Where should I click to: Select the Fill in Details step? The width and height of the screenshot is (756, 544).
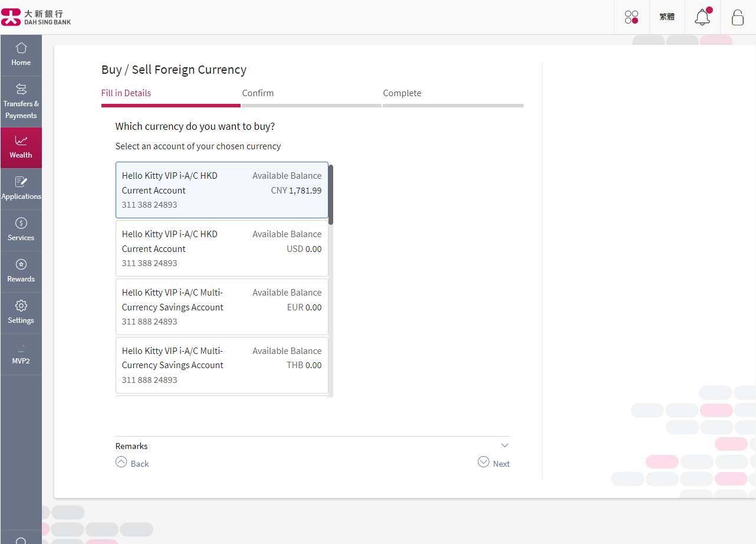click(126, 93)
